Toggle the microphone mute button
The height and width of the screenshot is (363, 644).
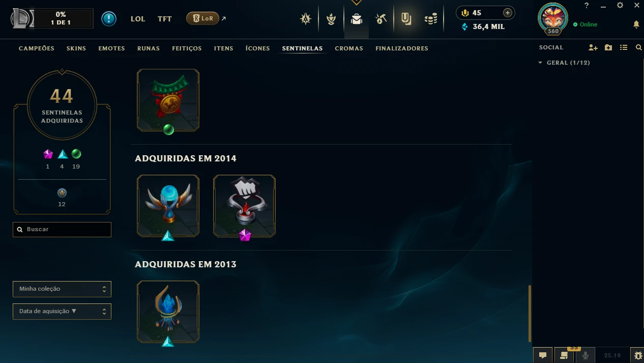click(586, 355)
